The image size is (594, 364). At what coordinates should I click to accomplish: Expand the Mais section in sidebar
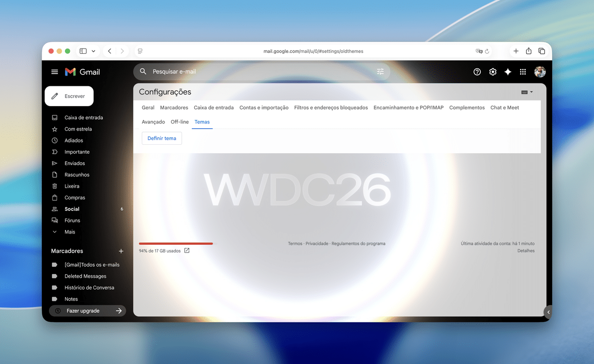(x=70, y=232)
